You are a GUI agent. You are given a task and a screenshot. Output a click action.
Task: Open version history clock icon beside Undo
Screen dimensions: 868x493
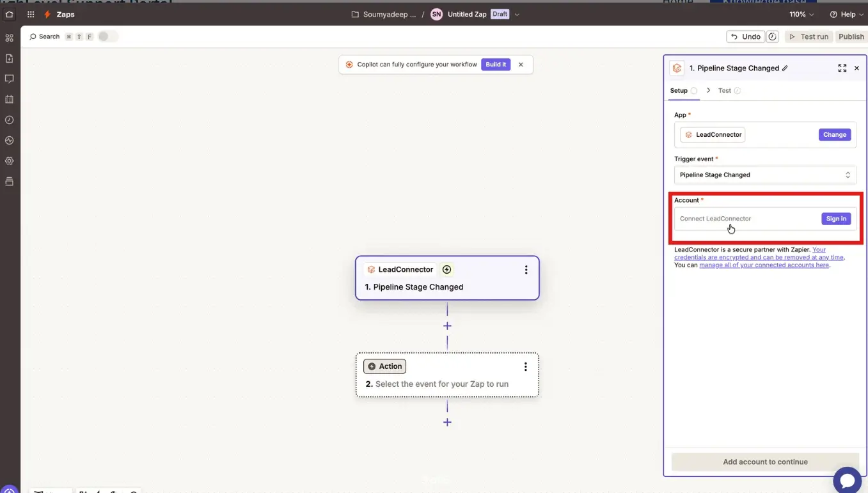tap(773, 36)
